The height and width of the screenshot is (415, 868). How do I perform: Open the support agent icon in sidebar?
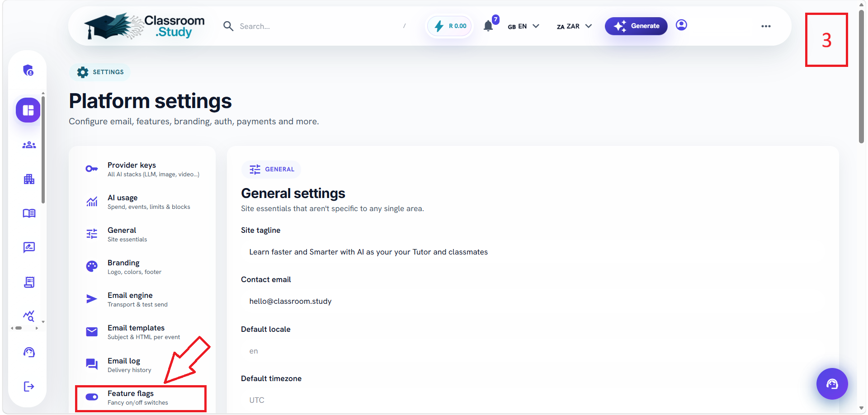[29, 352]
